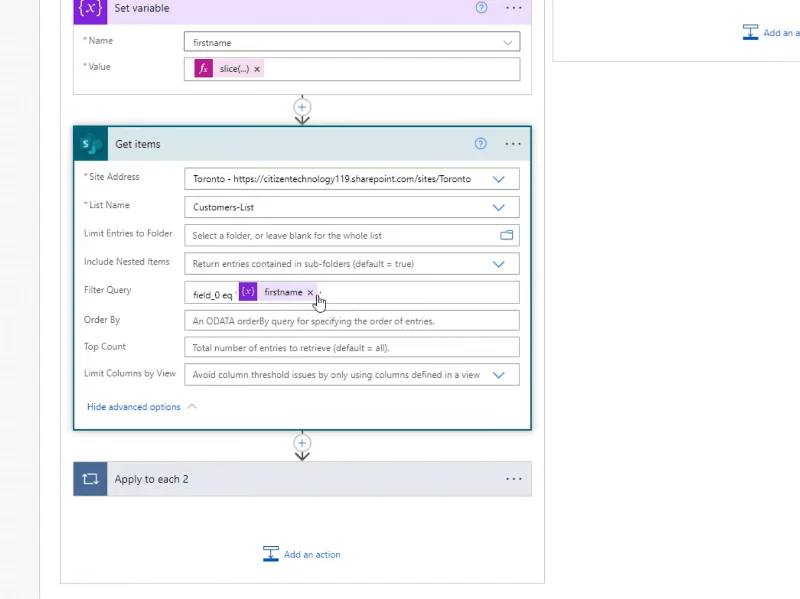Screen dimensions: 800x599
Task: Remove the firstname token from Filter Query
Action: click(x=310, y=292)
